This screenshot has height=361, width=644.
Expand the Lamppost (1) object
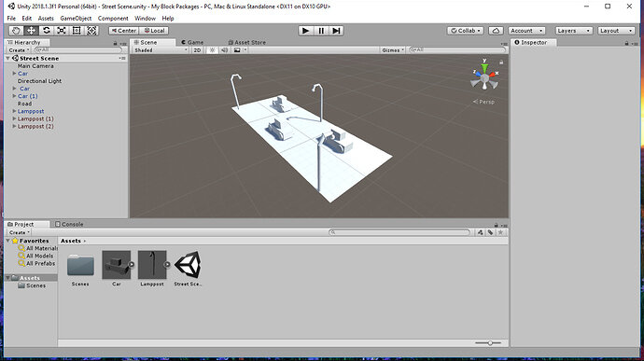(x=14, y=118)
